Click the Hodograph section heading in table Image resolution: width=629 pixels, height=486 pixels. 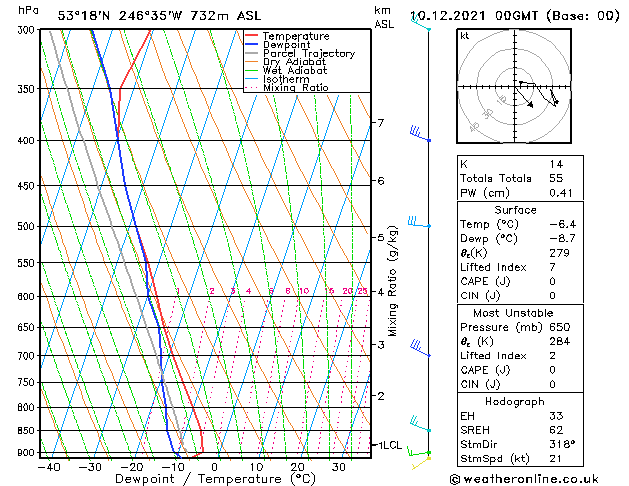515,402
